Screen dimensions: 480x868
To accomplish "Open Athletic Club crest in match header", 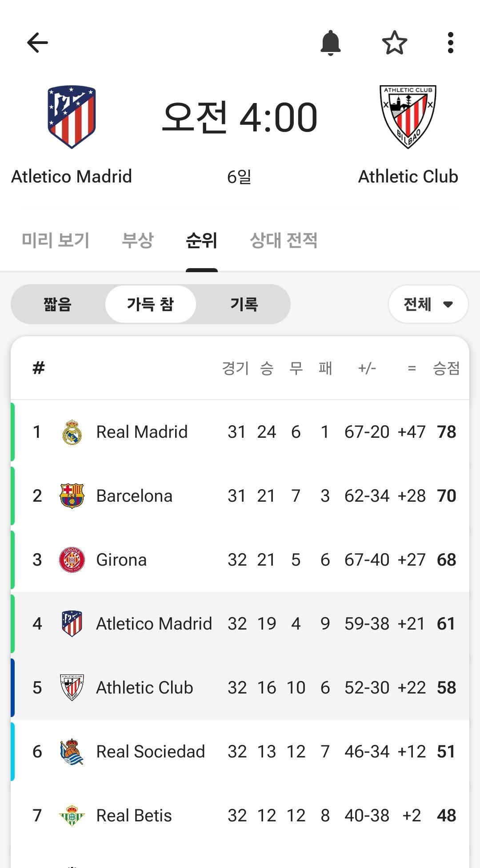I will 408,117.
